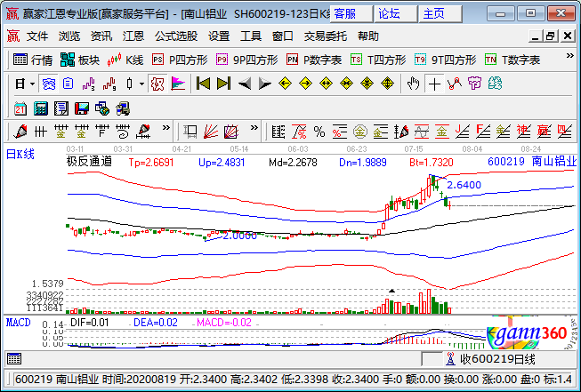Jump to first bar icon

click(x=203, y=84)
